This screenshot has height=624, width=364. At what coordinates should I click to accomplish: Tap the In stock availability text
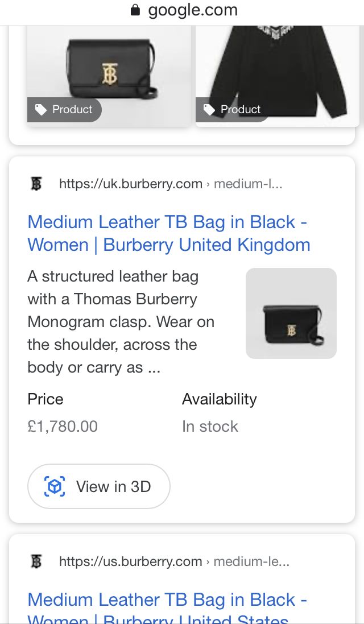pyautogui.click(x=210, y=426)
